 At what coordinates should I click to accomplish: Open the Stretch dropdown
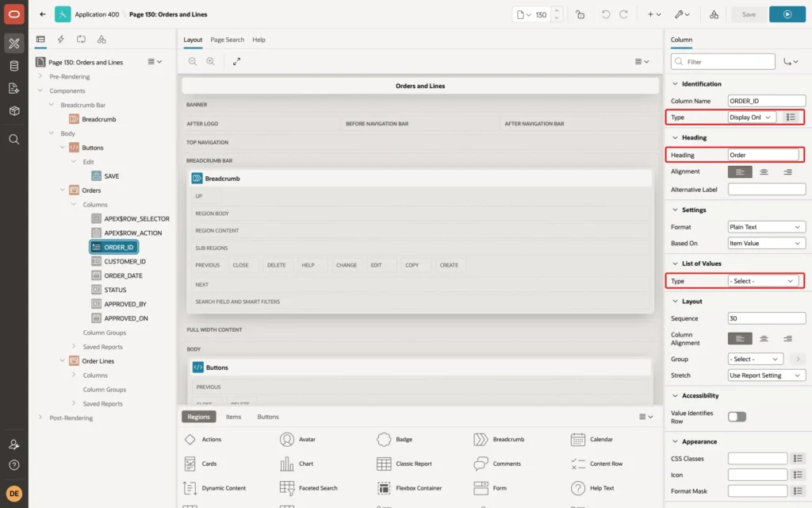pos(767,375)
